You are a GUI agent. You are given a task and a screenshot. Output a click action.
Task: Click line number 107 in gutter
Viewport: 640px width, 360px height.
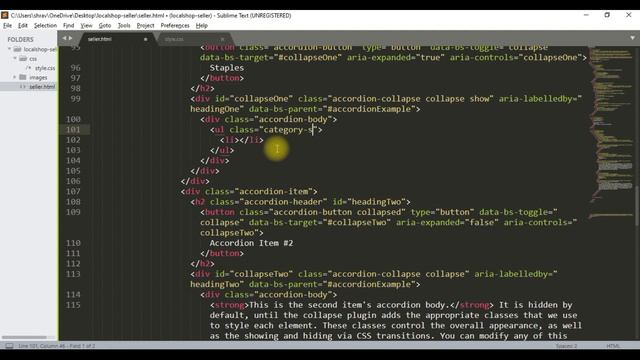73,191
